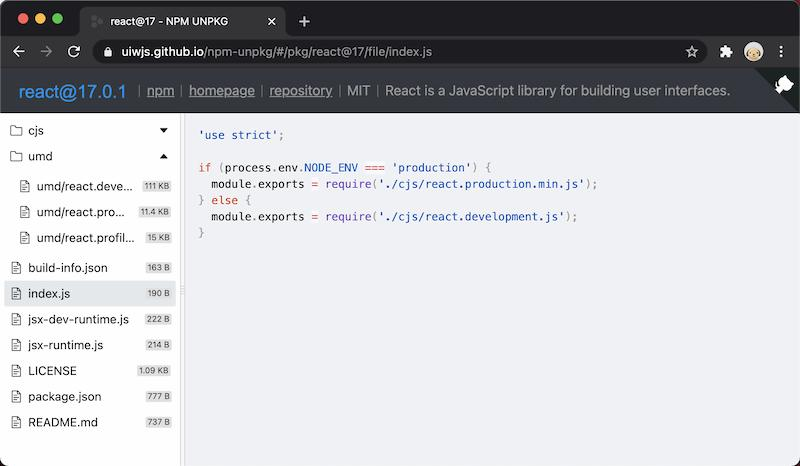
Task: Click the 111 KB size badge
Action: [157, 186]
